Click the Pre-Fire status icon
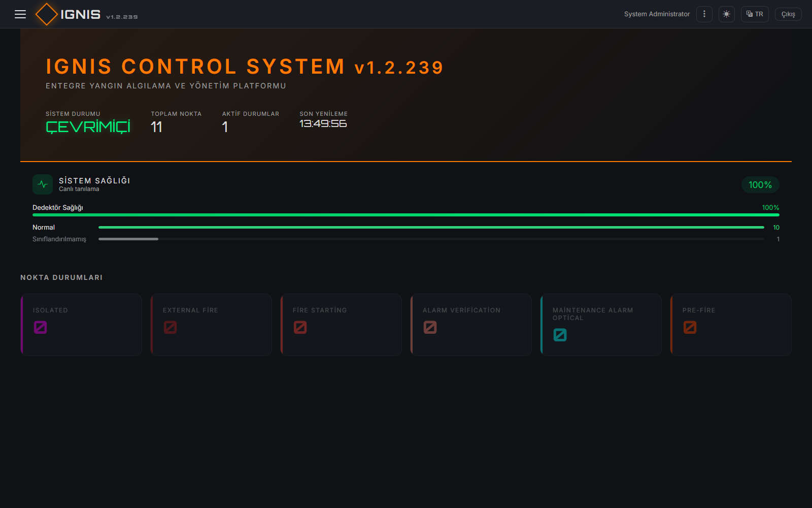 point(690,328)
